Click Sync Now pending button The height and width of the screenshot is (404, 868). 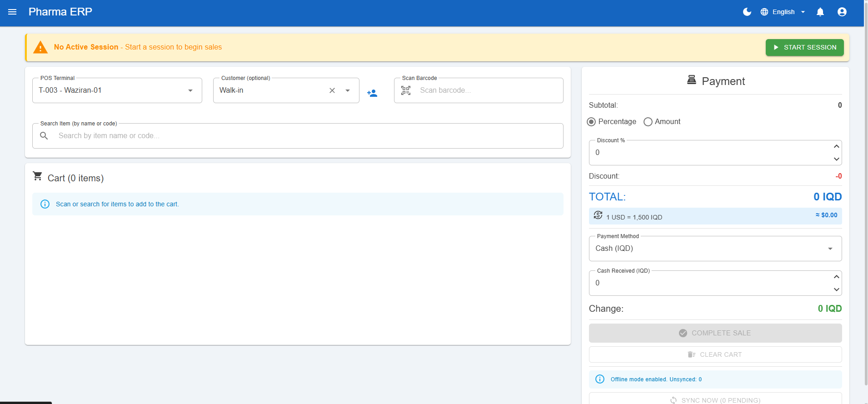[x=715, y=399]
